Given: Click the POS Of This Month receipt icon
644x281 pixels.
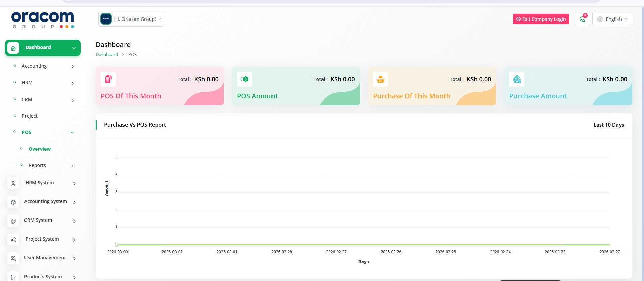Looking at the screenshot, I should point(108,79).
